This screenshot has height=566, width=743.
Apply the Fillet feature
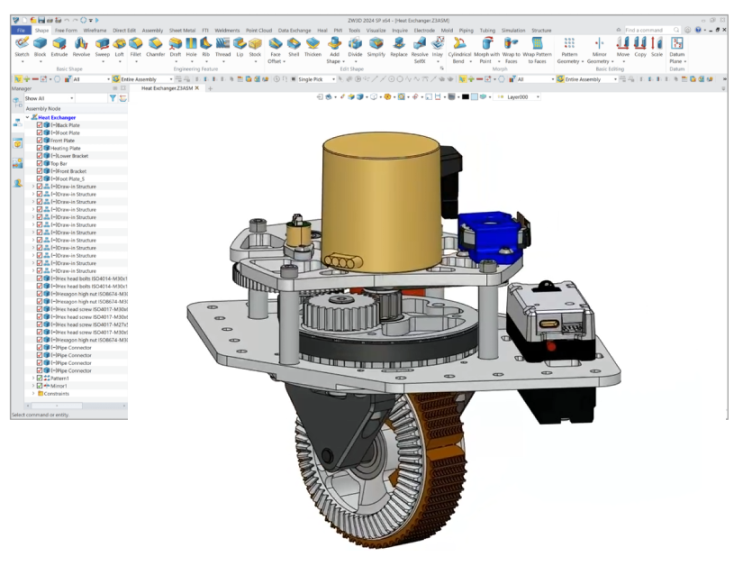point(136,47)
